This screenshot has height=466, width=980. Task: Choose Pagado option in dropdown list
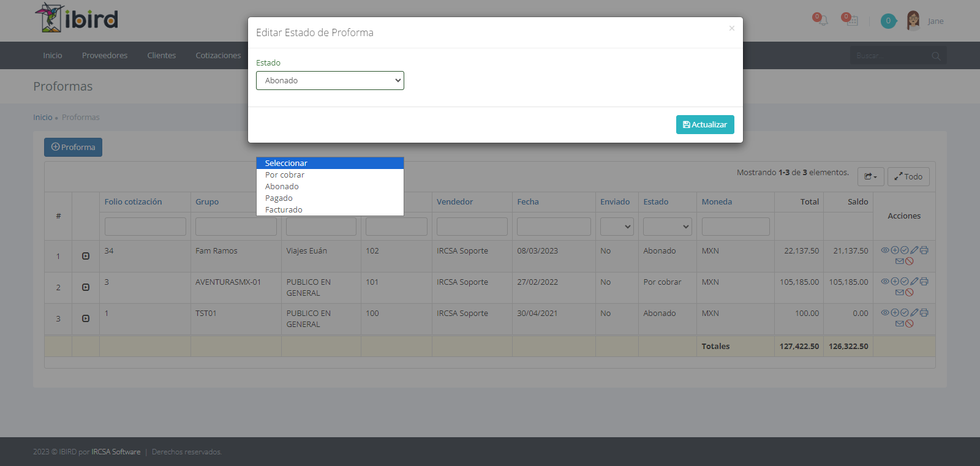tap(330, 198)
